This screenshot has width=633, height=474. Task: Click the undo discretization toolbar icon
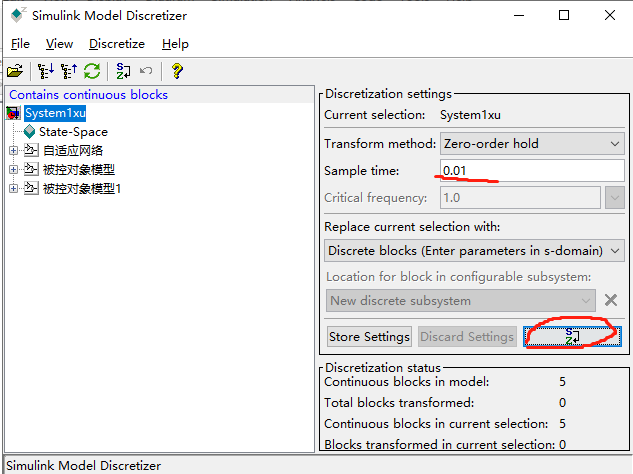pyautogui.click(x=146, y=71)
